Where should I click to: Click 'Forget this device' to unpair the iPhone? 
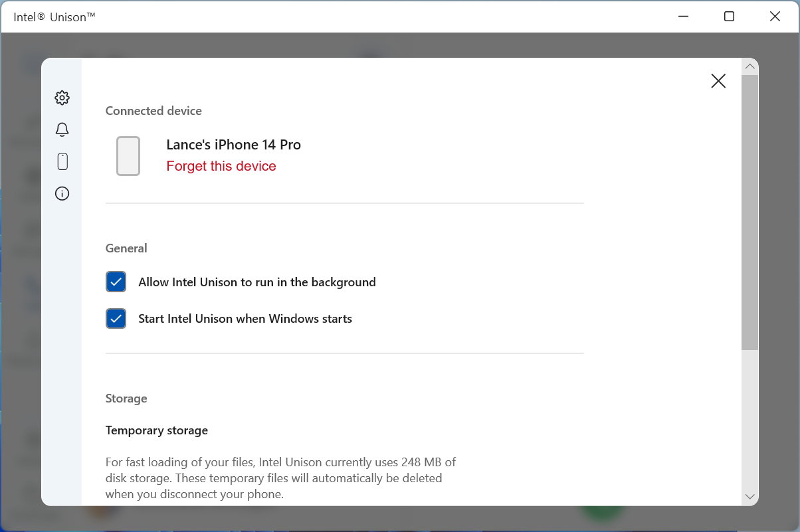221,166
